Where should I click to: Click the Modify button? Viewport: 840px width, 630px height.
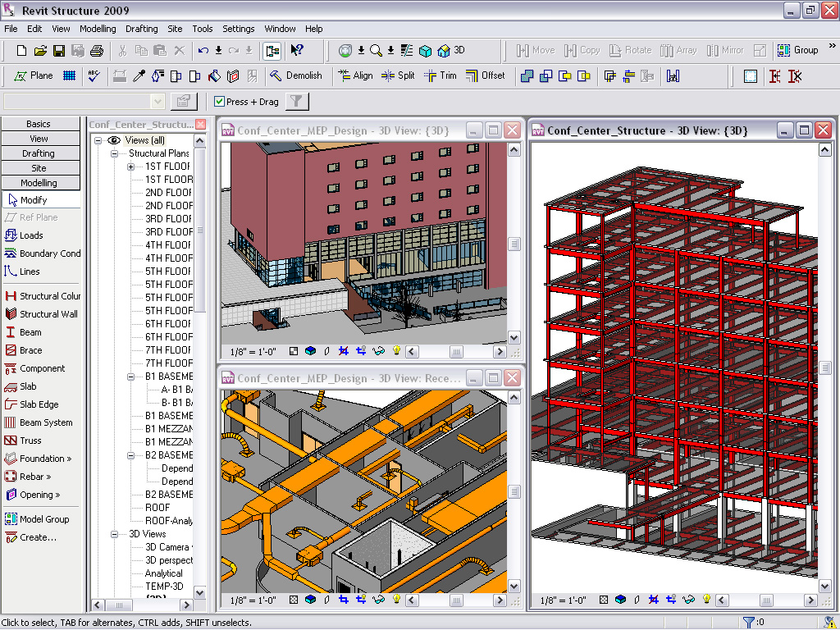[x=34, y=200]
